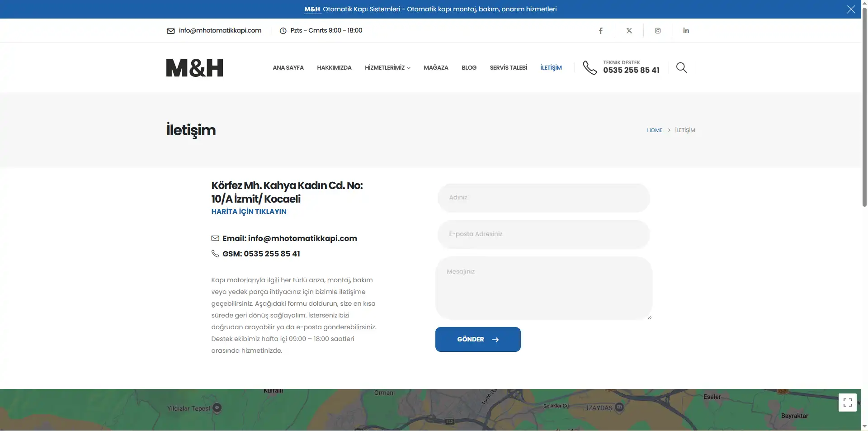
Task: Click the M&H site logo
Action: click(x=194, y=68)
